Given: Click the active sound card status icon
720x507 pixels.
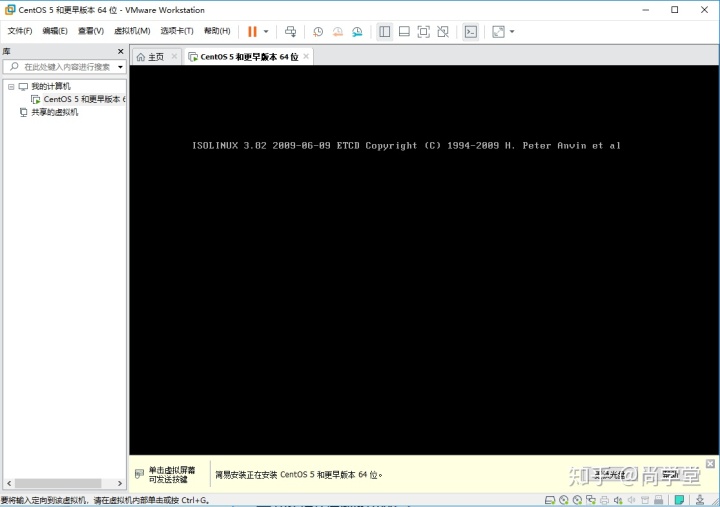Looking at the screenshot, I should point(618,500).
